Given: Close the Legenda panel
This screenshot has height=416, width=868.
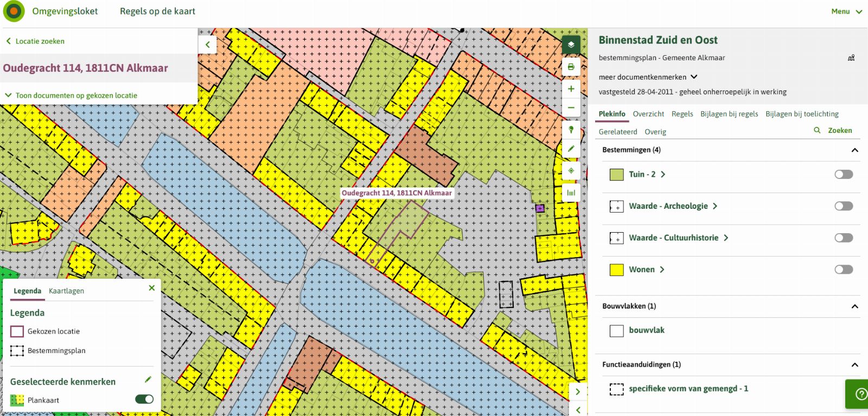Looking at the screenshot, I should click(152, 288).
